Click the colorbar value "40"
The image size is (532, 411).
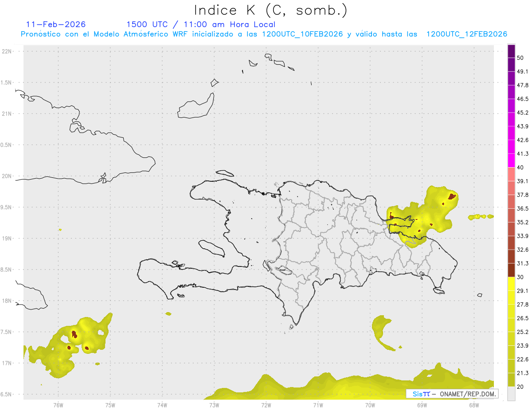tap(521, 168)
